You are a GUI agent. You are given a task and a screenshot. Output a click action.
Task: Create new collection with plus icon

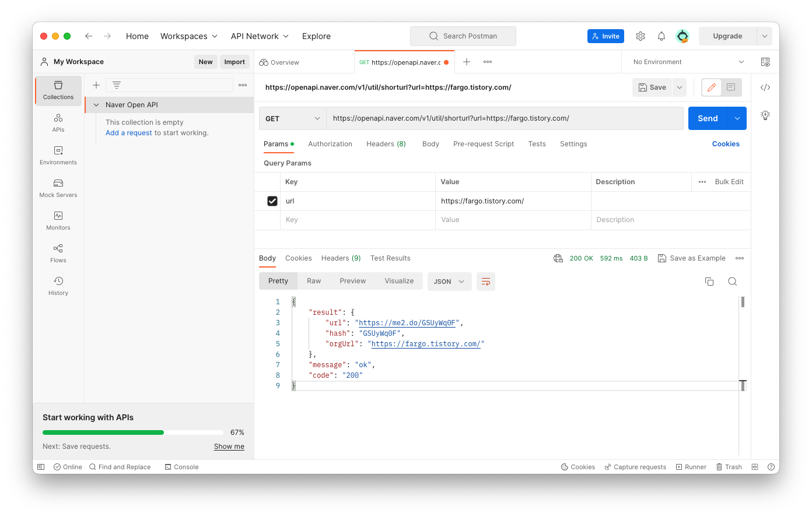tap(96, 85)
